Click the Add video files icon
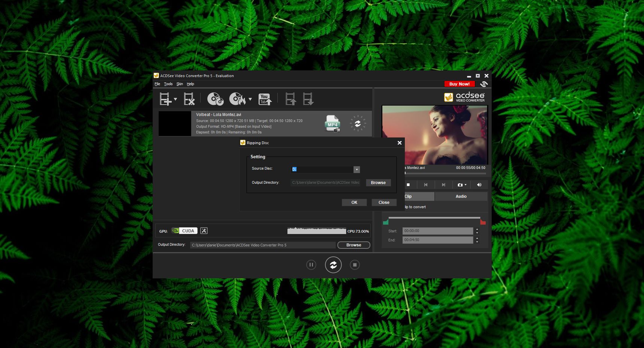Viewport: 644px width, 348px height. 165,99
